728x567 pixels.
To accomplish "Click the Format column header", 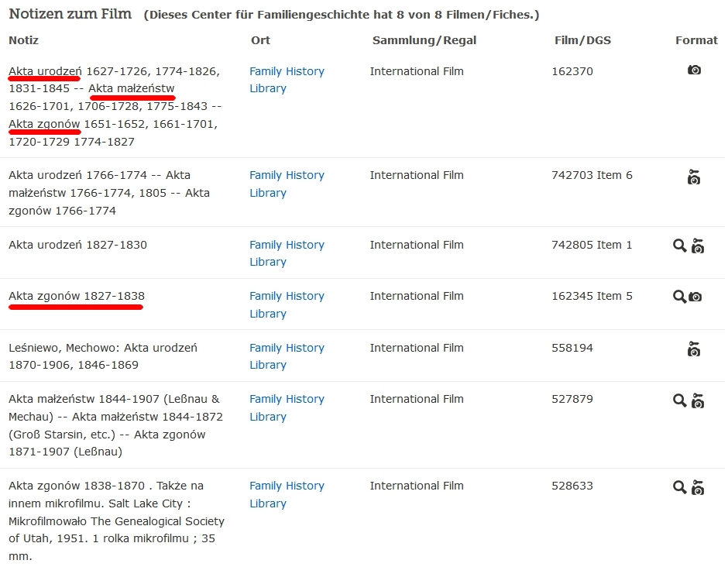I will (x=696, y=40).
